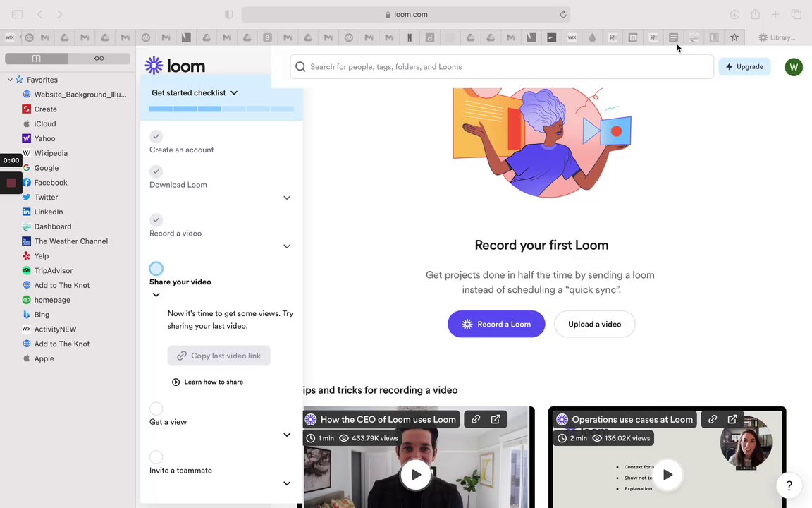812x508 pixels.
Task: Check the Invite a teammate circle
Action: 156,457
